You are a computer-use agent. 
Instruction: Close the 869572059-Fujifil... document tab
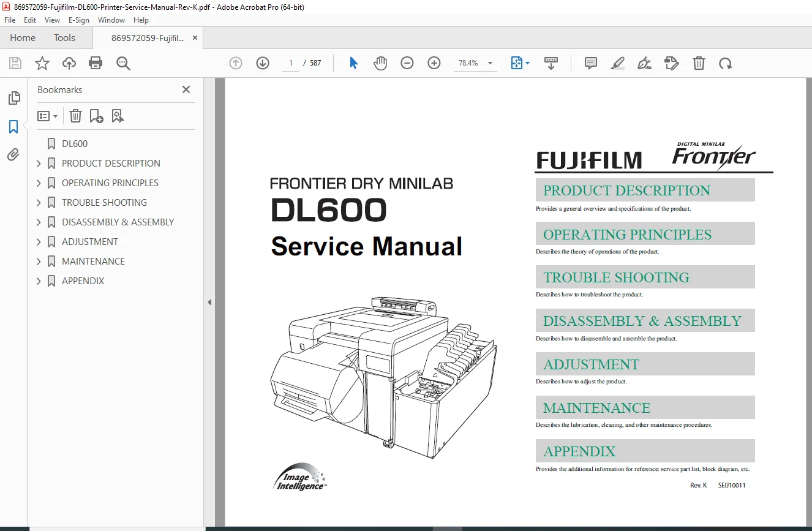pos(195,38)
